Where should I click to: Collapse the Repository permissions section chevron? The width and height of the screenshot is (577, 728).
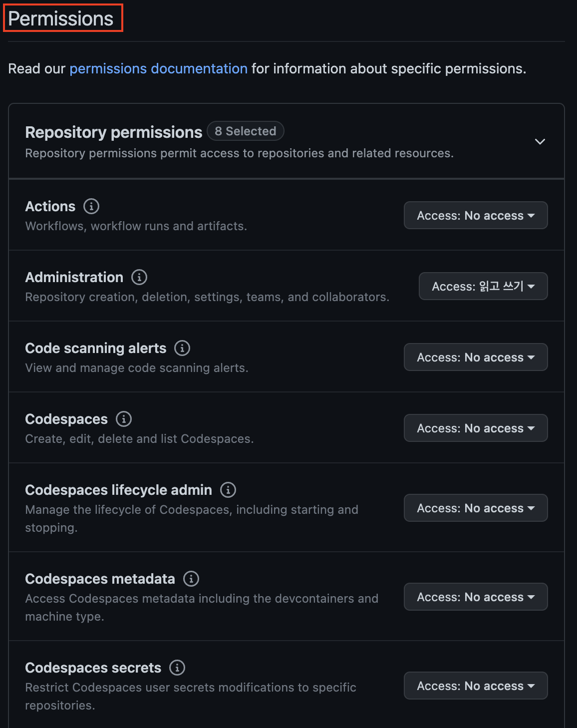click(x=540, y=142)
